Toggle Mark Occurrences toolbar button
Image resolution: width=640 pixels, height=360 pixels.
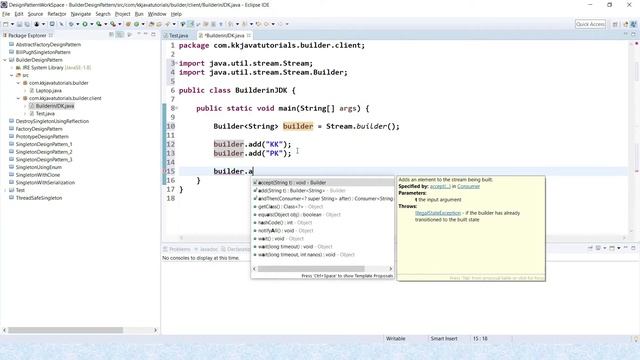[x=191, y=24]
